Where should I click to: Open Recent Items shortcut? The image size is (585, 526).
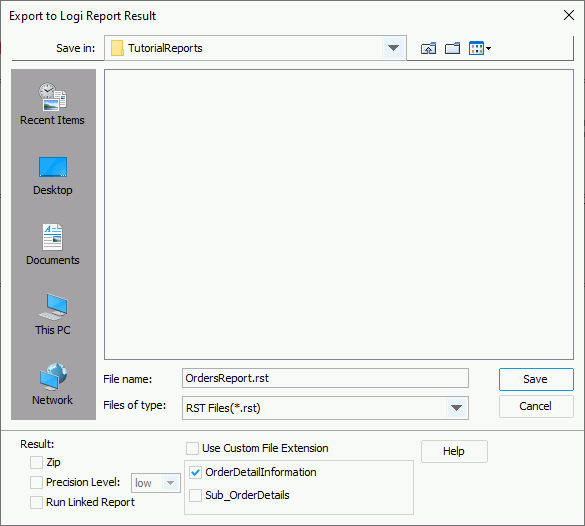coord(52,104)
